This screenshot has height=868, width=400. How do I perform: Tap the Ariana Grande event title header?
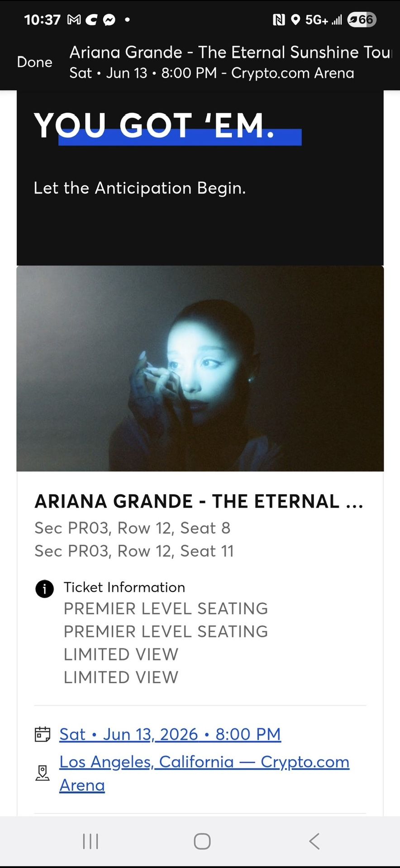(x=230, y=52)
